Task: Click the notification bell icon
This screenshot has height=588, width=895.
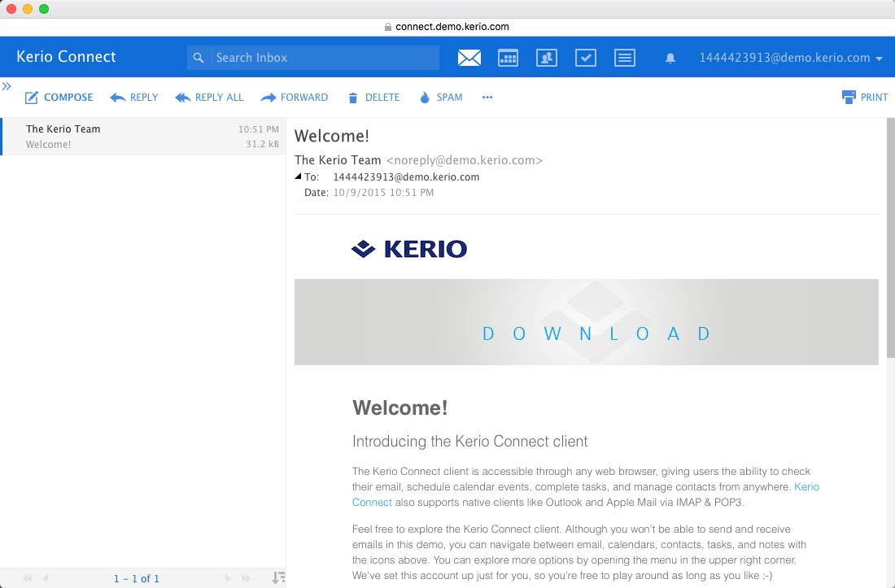Action: pyautogui.click(x=670, y=59)
